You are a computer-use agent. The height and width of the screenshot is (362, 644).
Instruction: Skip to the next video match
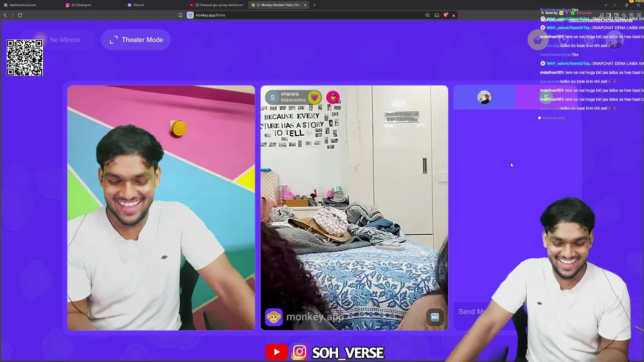(435, 317)
